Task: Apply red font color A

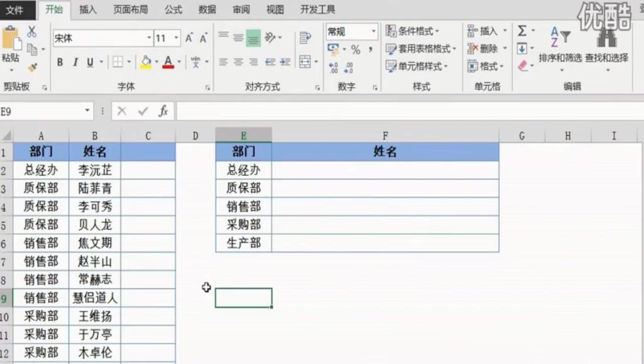Action: pyautogui.click(x=168, y=62)
